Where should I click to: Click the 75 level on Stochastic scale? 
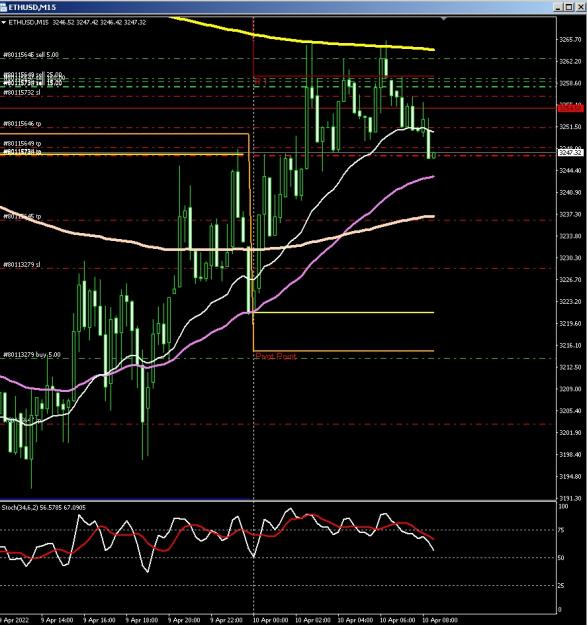[561, 530]
